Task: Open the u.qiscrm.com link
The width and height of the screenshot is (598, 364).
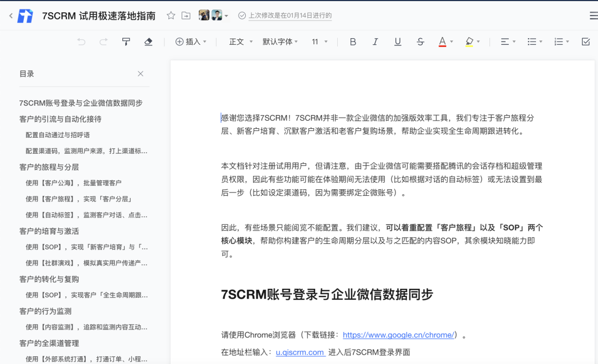Action: coord(300,352)
